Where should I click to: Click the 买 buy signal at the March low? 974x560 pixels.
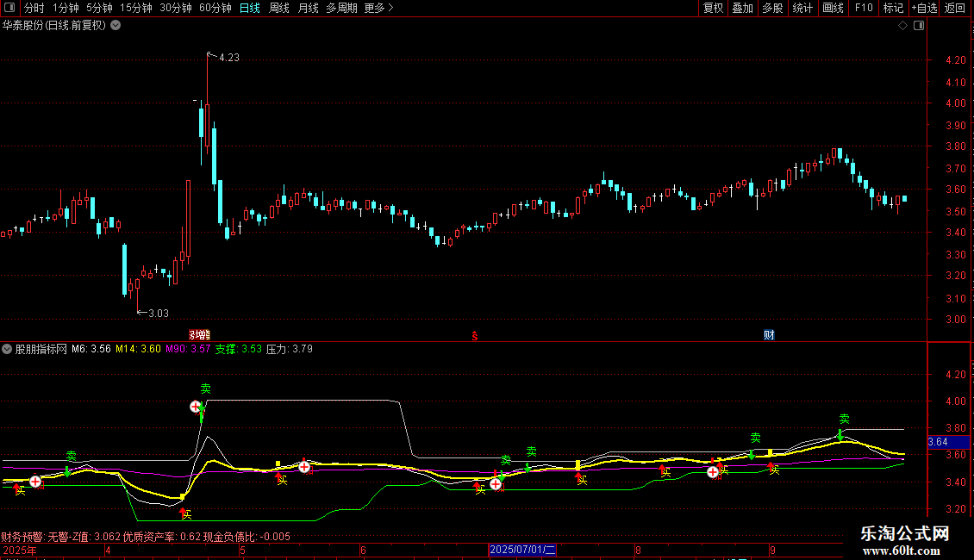coord(186,514)
